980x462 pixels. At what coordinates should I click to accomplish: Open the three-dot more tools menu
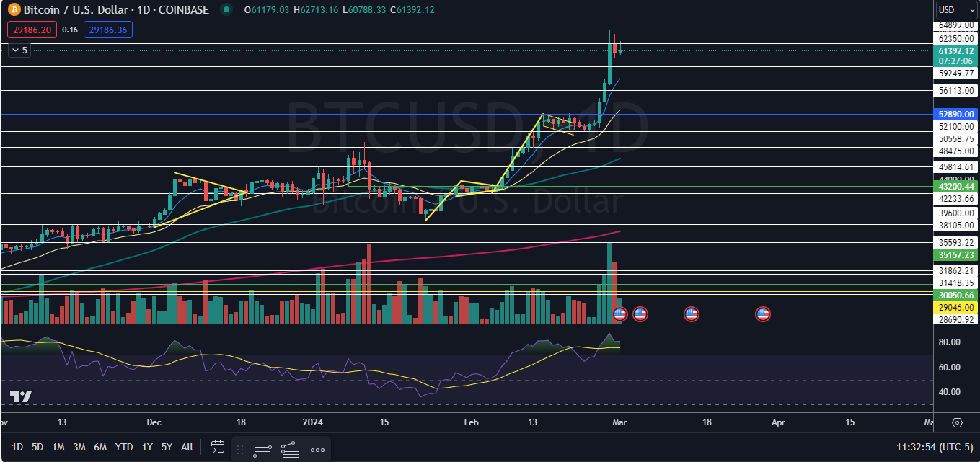click(x=317, y=449)
